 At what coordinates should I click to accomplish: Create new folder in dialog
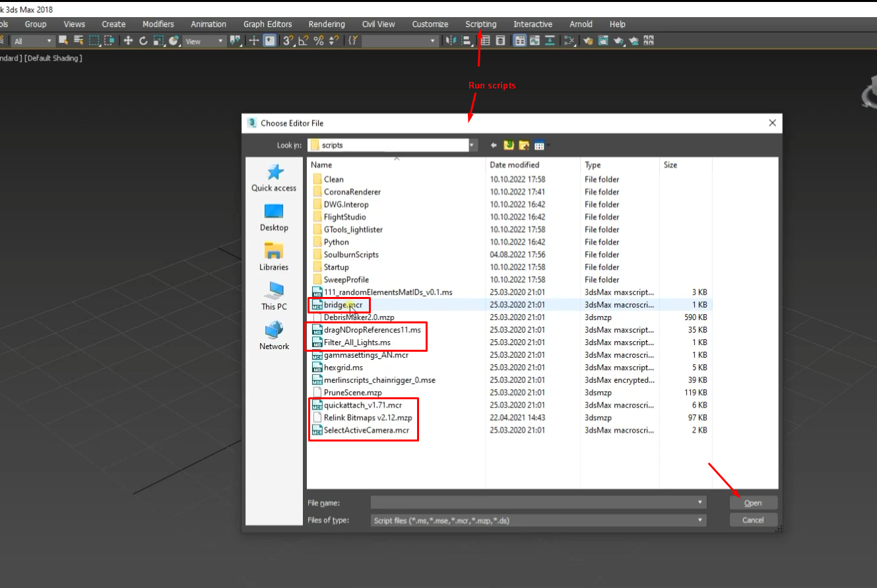[524, 145]
